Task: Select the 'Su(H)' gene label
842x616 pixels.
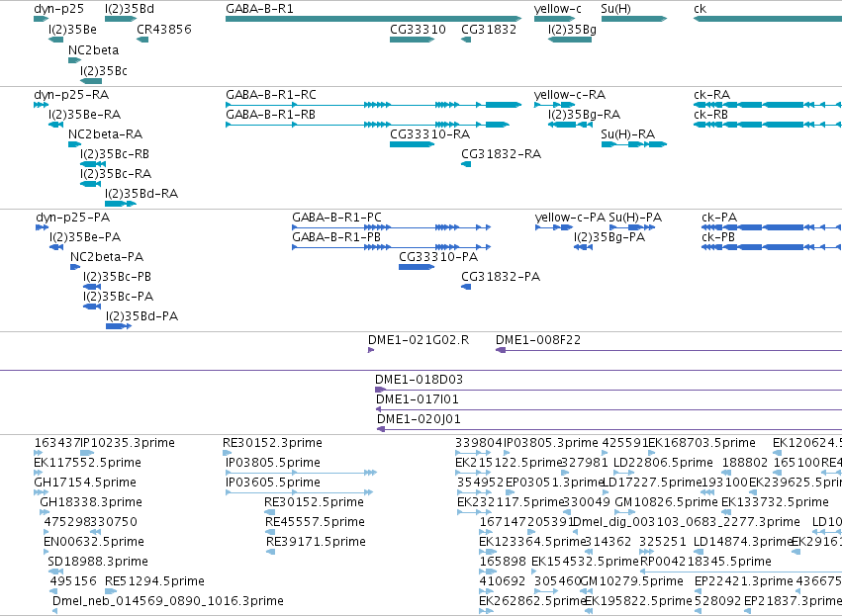Action: [x=616, y=9]
